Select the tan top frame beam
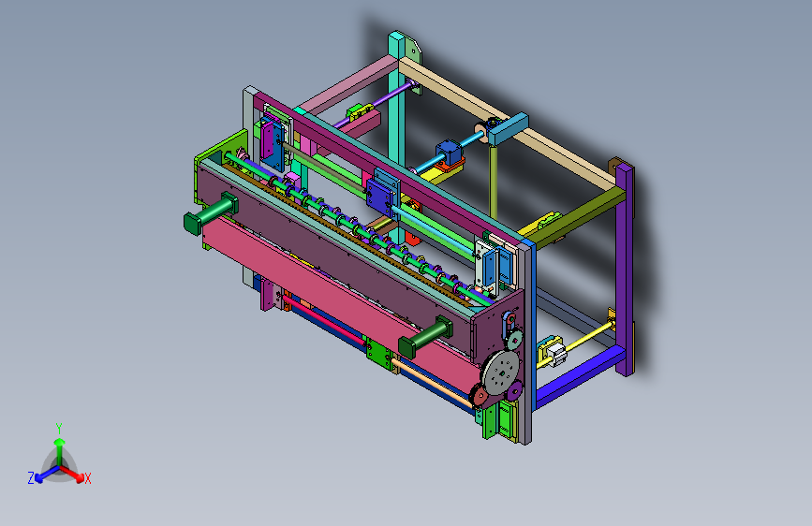Screen dimensions: 812x526 tap(508, 124)
